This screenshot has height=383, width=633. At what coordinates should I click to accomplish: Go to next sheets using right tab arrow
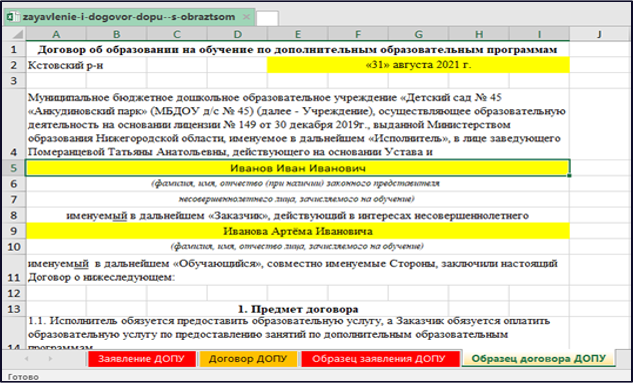(50, 358)
